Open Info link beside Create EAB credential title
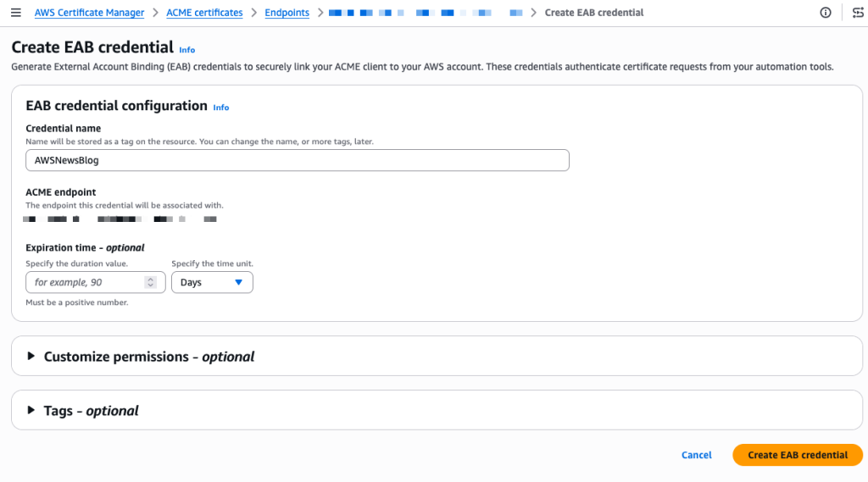Image resolution: width=868 pixels, height=482 pixels. coord(187,50)
